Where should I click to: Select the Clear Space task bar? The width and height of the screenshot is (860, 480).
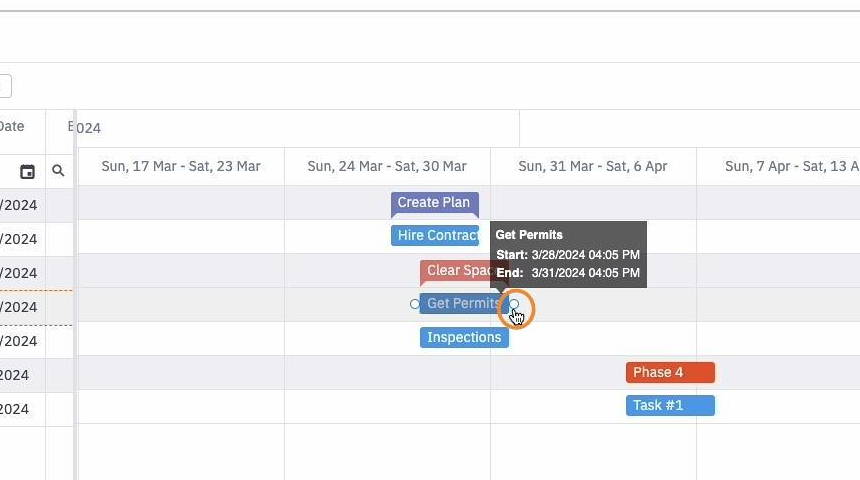pyautogui.click(x=456, y=270)
